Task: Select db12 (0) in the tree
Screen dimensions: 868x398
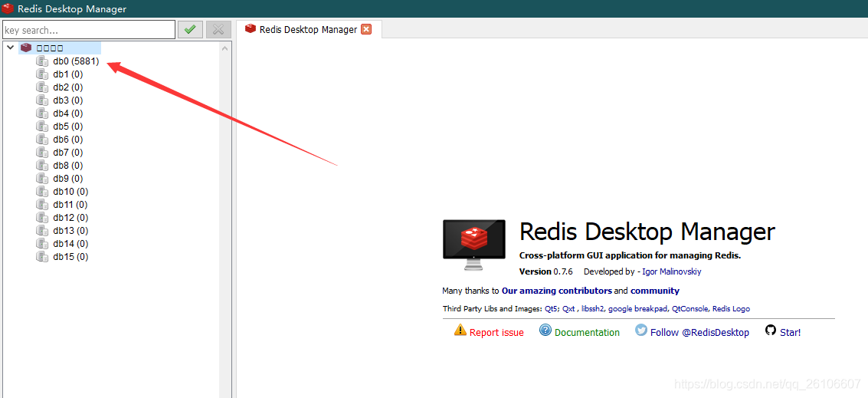Action: coord(70,217)
